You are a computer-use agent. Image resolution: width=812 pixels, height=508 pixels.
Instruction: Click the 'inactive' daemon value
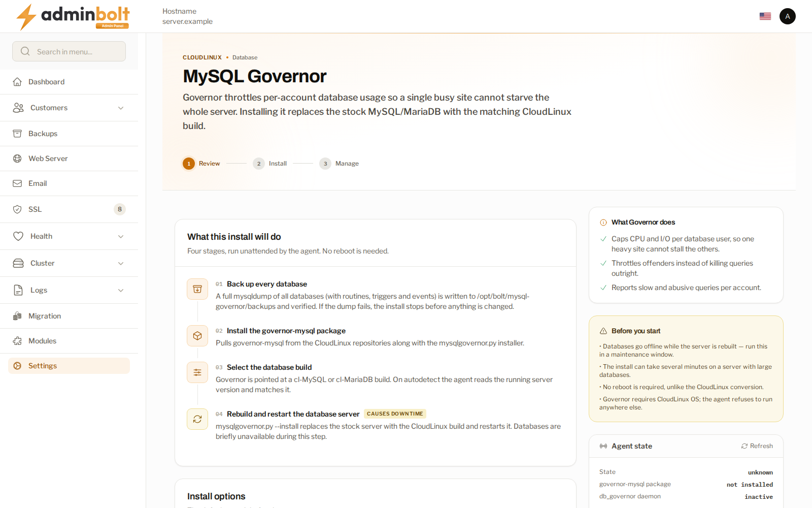coord(759,497)
